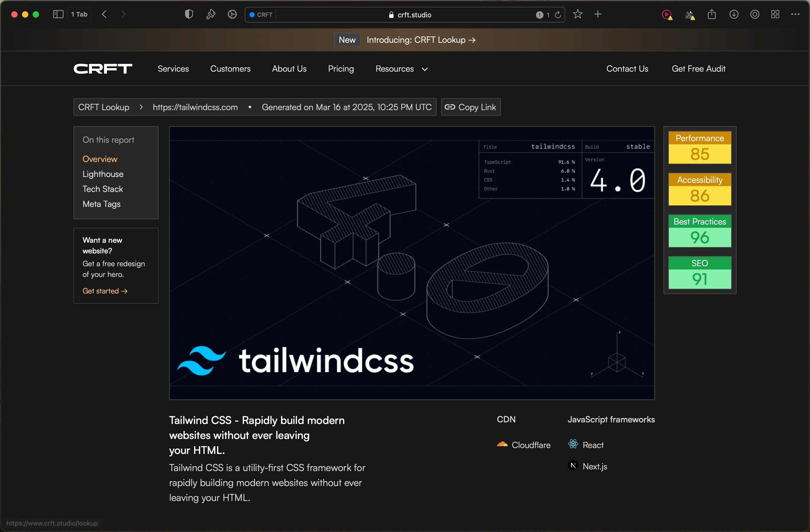Open Contact Us link
This screenshot has width=810, height=532.
tap(627, 69)
